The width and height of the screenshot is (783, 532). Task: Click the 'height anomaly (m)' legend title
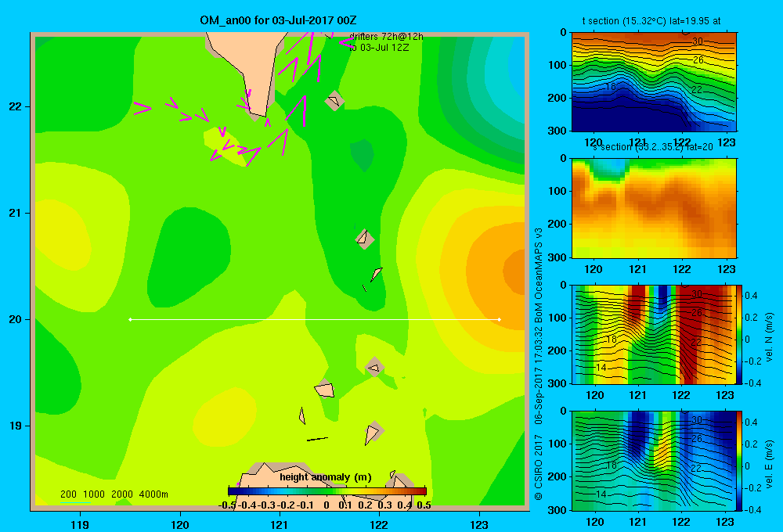pyautogui.click(x=326, y=477)
